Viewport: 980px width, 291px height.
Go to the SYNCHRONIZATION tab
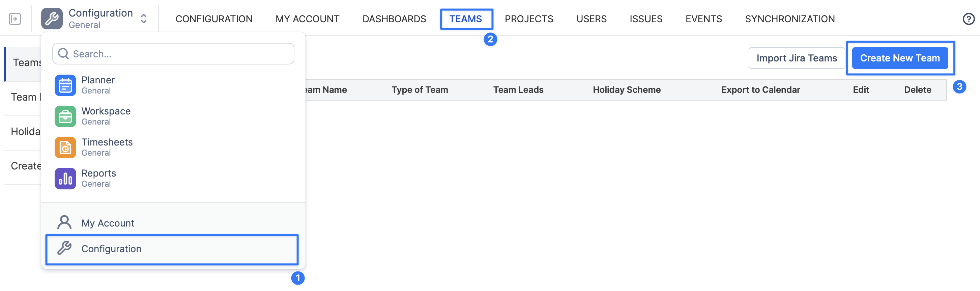pyautogui.click(x=789, y=19)
